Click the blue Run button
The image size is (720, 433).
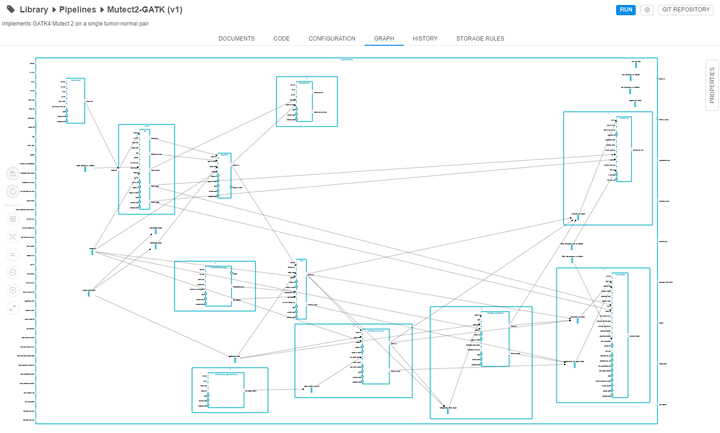click(x=626, y=9)
